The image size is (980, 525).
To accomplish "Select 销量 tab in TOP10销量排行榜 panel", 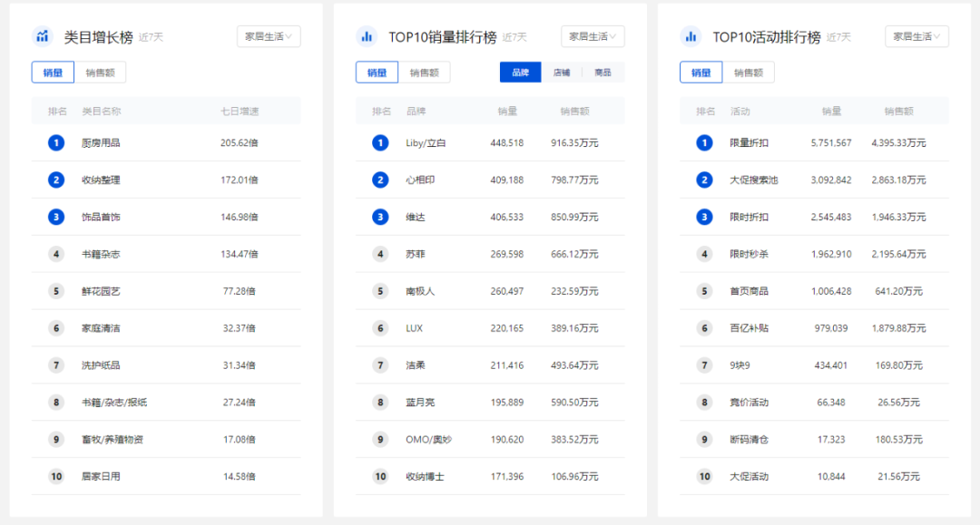I will coord(377,73).
